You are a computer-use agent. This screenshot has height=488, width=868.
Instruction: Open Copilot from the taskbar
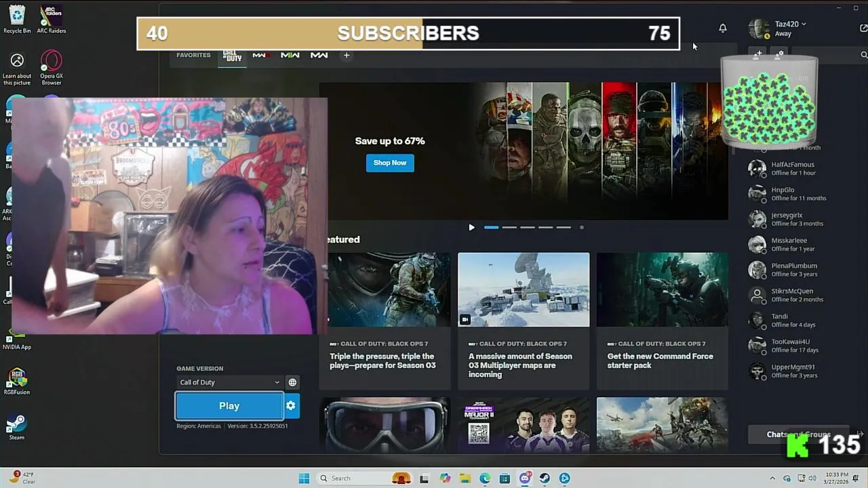[x=445, y=479]
